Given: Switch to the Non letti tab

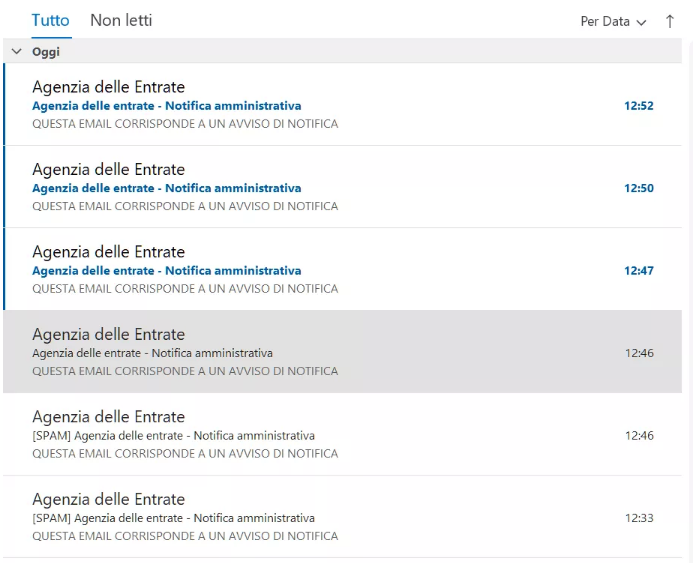Looking at the screenshot, I should [121, 20].
